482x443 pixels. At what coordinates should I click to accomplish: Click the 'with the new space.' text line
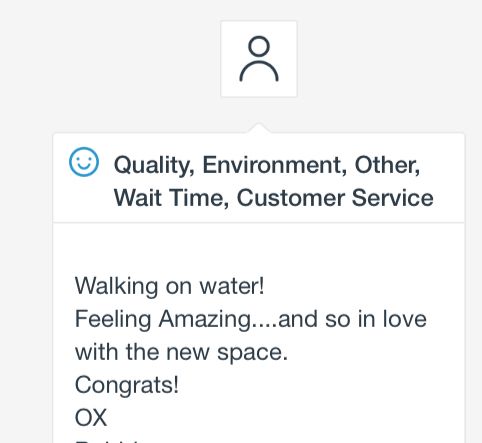tap(181, 352)
